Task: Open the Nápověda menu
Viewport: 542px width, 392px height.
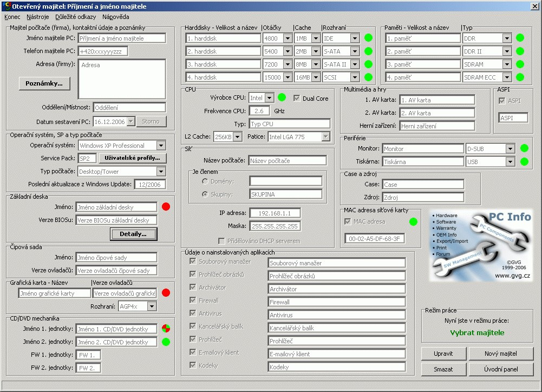Action: 116,17
